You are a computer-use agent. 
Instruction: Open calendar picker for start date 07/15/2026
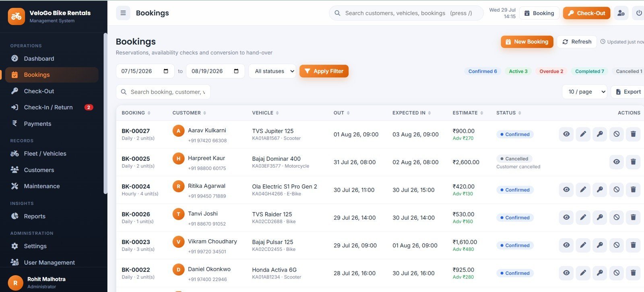tap(166, 71)
